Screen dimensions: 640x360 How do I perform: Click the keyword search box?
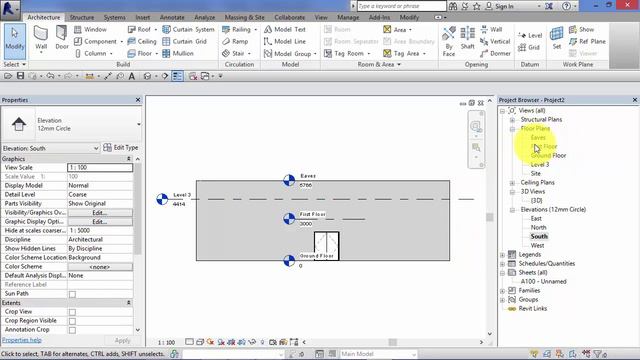coord(402,6)
